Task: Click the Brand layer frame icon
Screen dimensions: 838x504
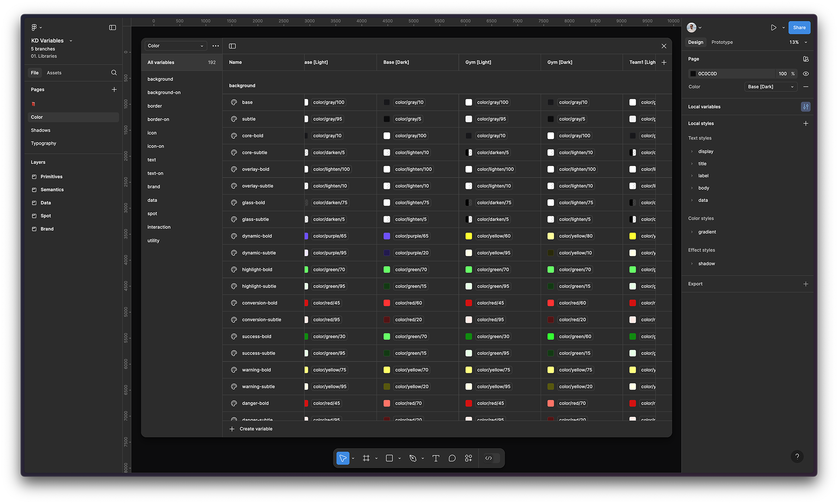Action: (34, 229)
